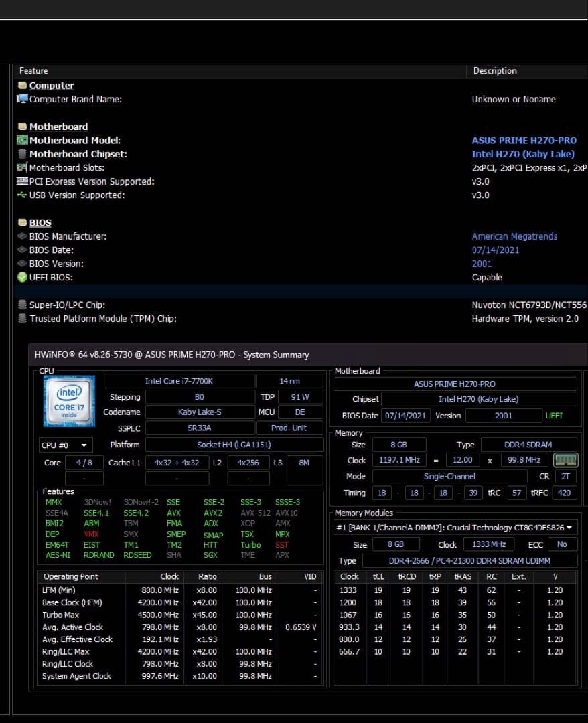Click the USB connector icon beside USB Version Supported
Viewport: 588px width, 723px height.
pos(21,195)
